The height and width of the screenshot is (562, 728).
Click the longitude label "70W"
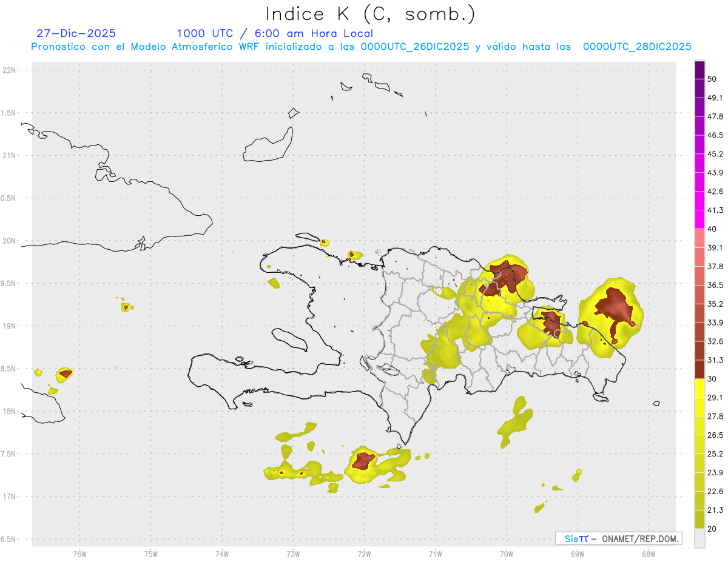506,554
